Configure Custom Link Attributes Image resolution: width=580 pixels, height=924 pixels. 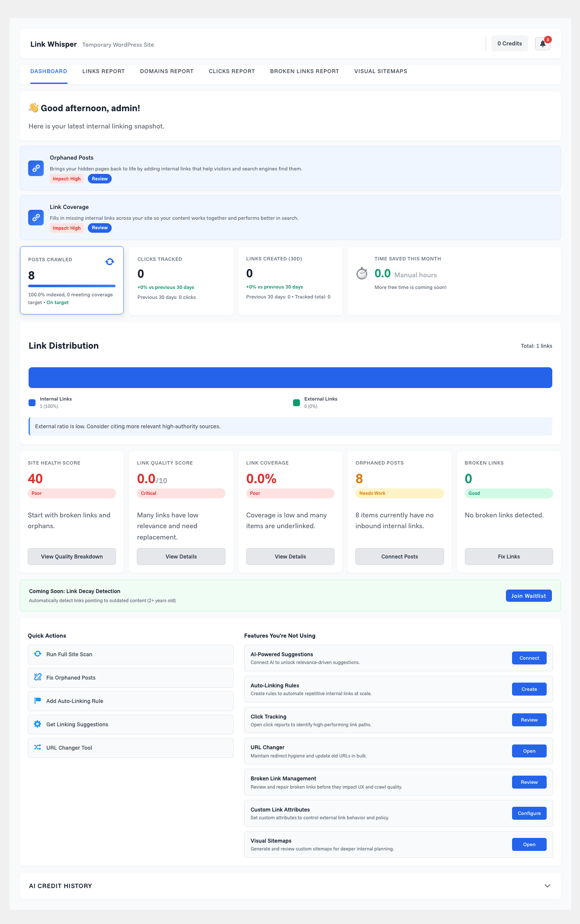pyautogui.click(x=529, y=813)
